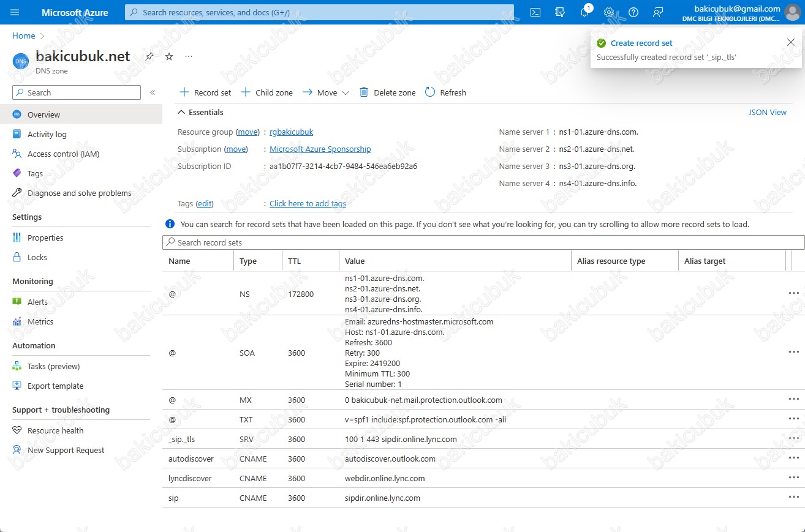Open the account avatar menu
Viewport: 805px width, 532px height.
[793, 12]
